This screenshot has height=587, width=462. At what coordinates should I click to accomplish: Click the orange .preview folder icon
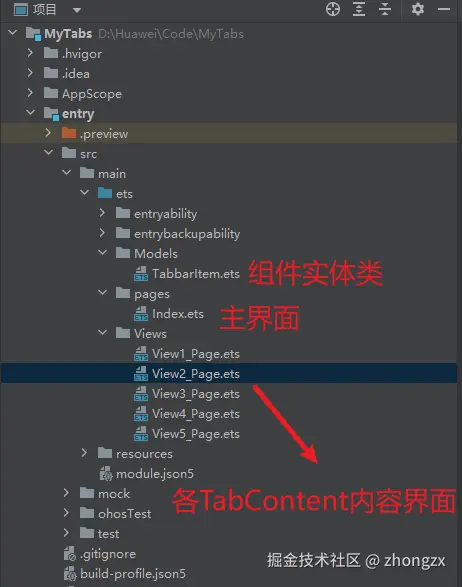tap(69, 133)
